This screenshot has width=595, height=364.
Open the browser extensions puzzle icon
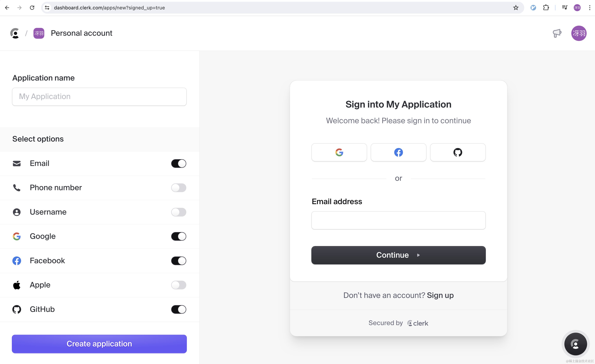click(x=546, y=8)
